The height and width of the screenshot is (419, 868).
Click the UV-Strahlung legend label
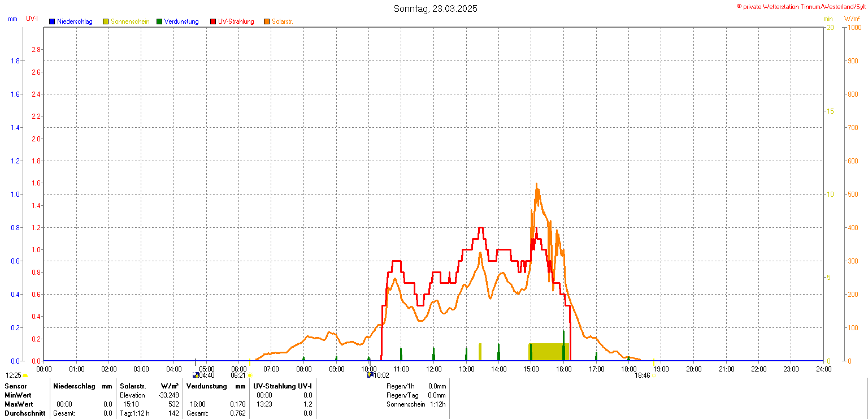[x=236, y=21]
